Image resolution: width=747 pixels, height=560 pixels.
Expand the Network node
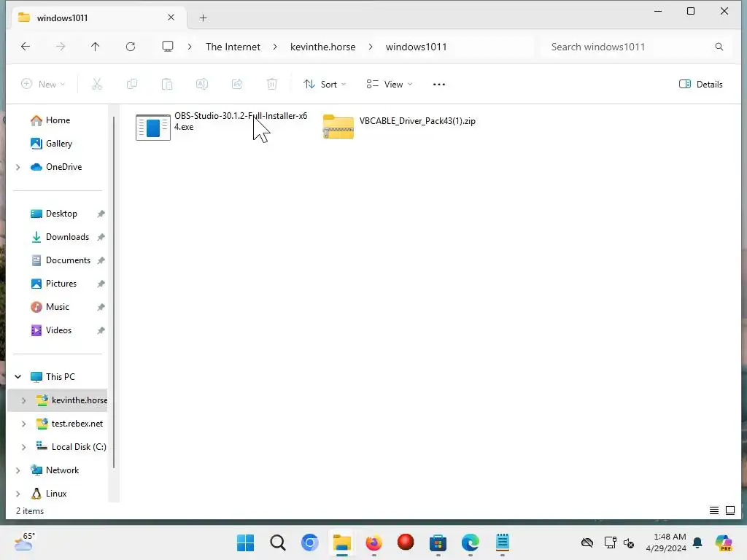[x=18, y=470]
